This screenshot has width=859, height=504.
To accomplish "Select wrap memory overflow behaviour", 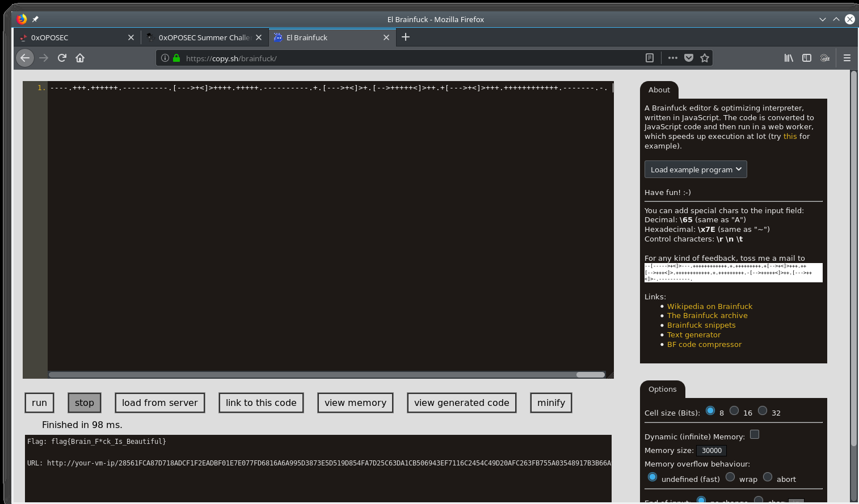I will pyautogui.click(x=730, y=477).
